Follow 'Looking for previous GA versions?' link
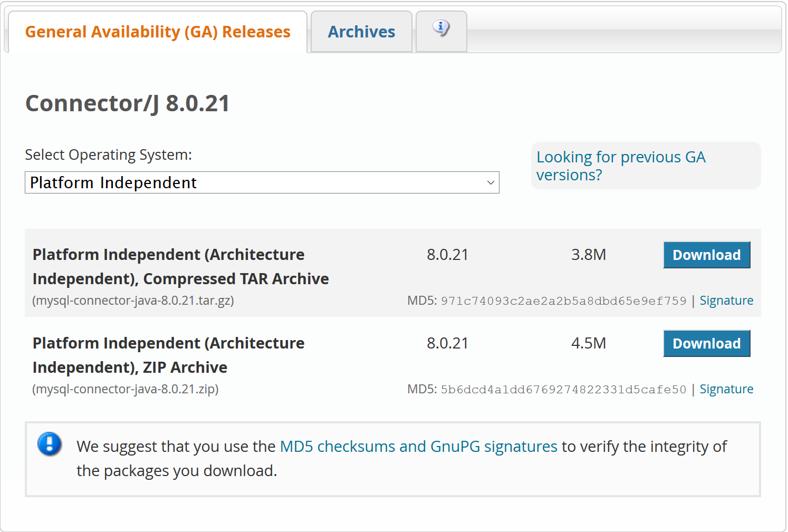The height and width of the screenshot is (532, 788). point(621,166)
